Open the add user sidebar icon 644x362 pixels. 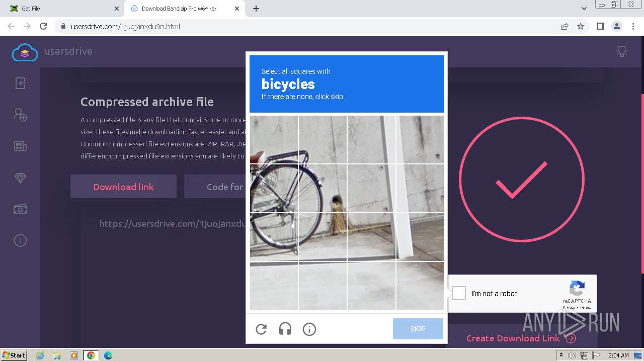(20, 115)
